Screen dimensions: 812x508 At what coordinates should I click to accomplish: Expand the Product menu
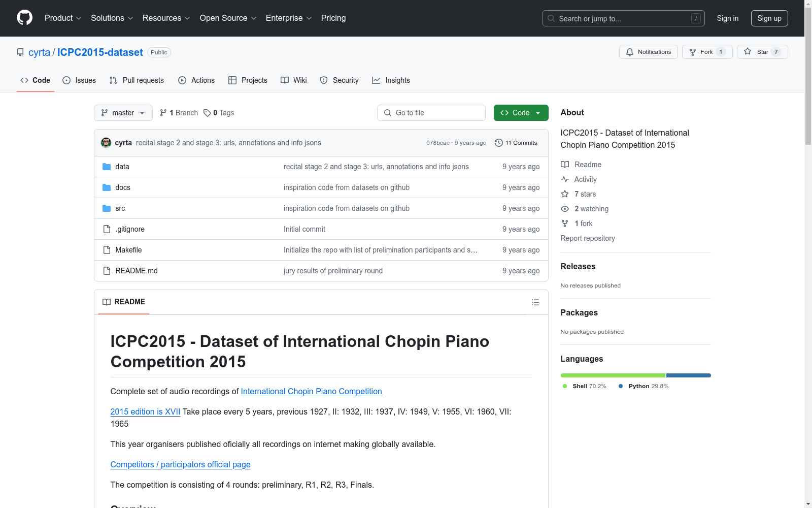(63, 18)
